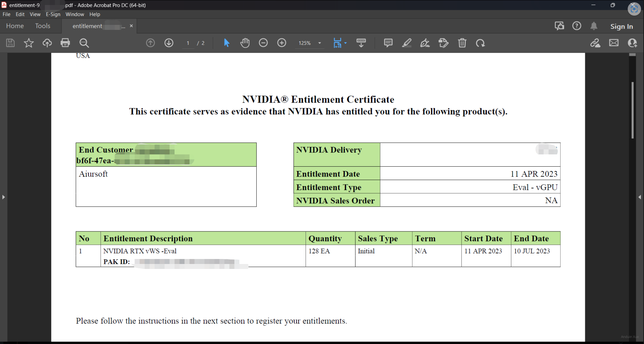Go to next page arrow
This screenshot has height=344, width=644.
point(169,43)
